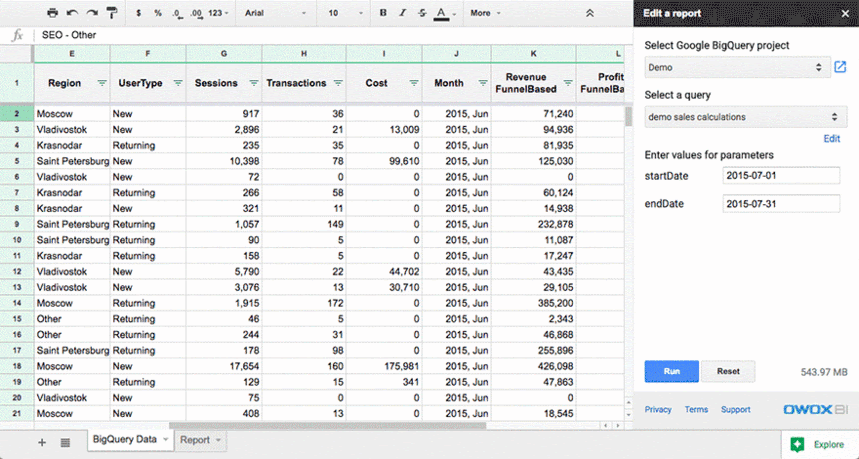Switch to the BigQuery Data sheet tab
Image resolution: width=859 pixels, height=459 pixels.
(125, 439)
